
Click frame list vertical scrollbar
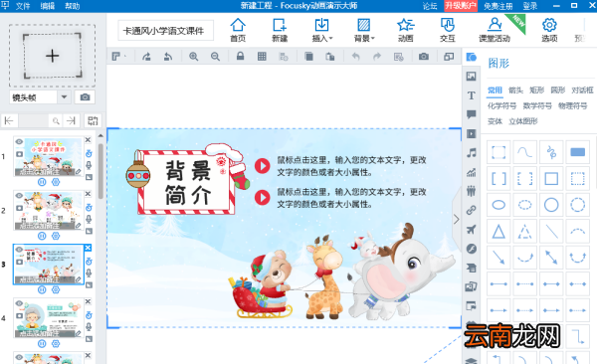tap(100, 171)
